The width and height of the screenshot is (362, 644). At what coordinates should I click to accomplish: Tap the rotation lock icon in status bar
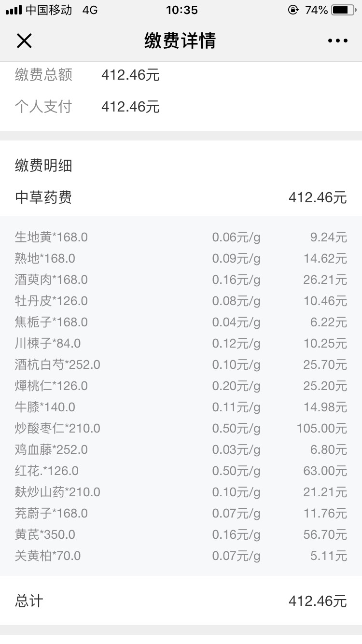(x=293, y=10)
